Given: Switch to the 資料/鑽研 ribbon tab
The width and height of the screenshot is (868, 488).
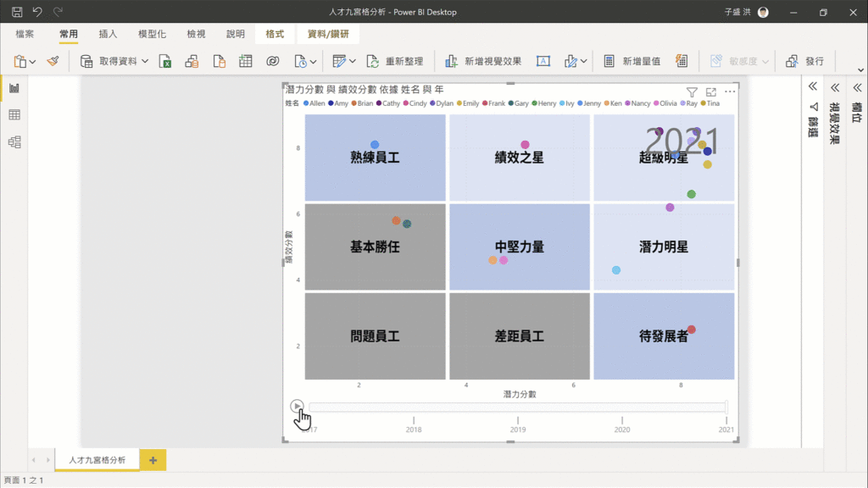Looking at the screenshot, I should pyautogui.click(x=328, y=34).
